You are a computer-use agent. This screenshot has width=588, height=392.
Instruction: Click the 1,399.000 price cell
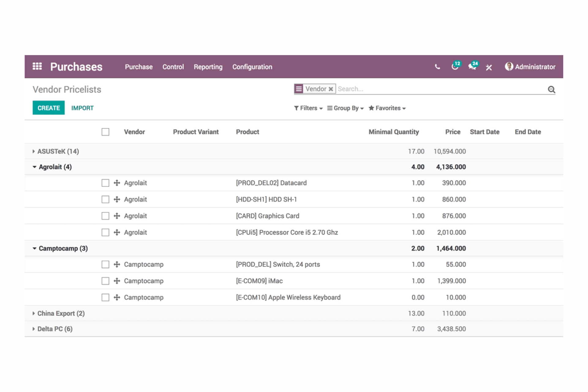click(451, 281)
